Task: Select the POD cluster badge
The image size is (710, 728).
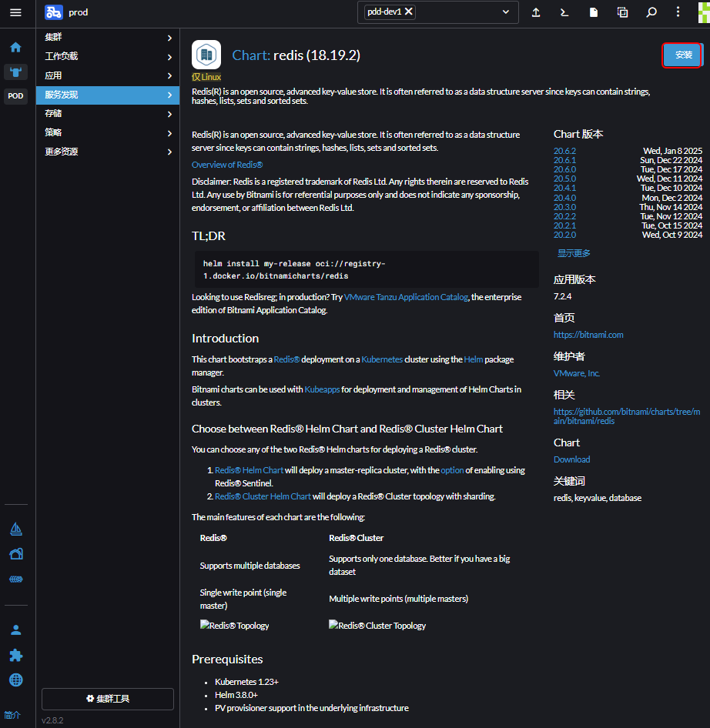Action: (x=16, y=96)
